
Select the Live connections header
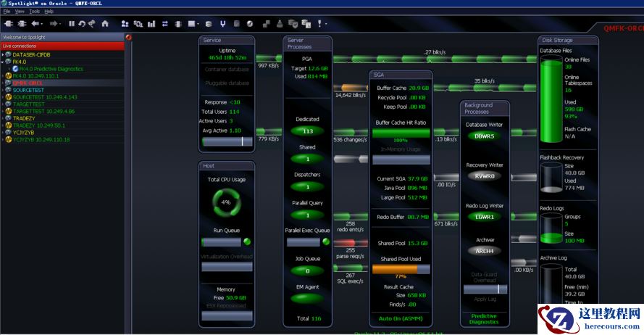tap(62, 46)
